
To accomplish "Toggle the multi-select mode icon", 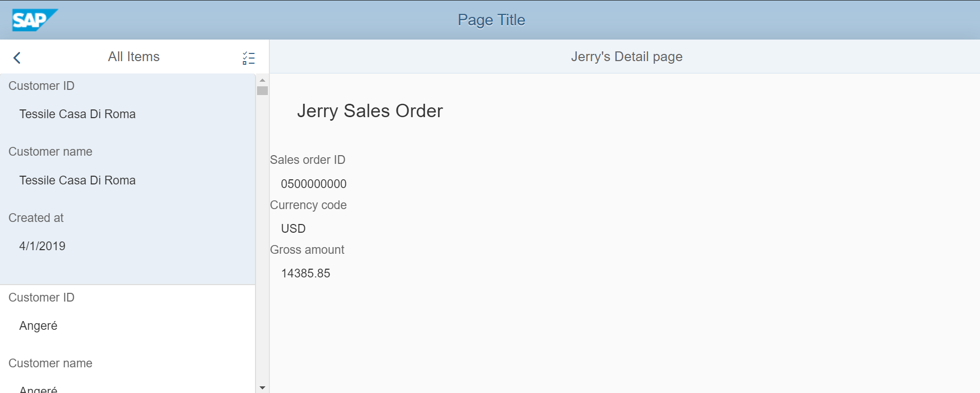I will 248,58.
